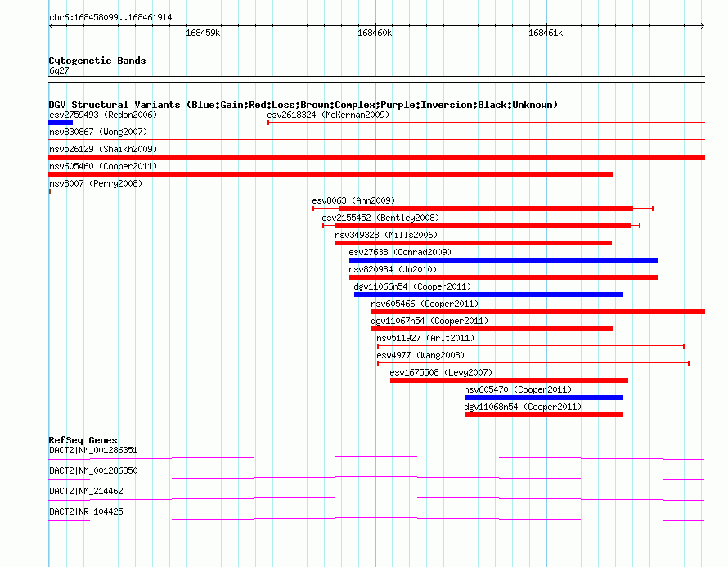Select the DACT2|NM_001286350 gene label

pos(93,471)
